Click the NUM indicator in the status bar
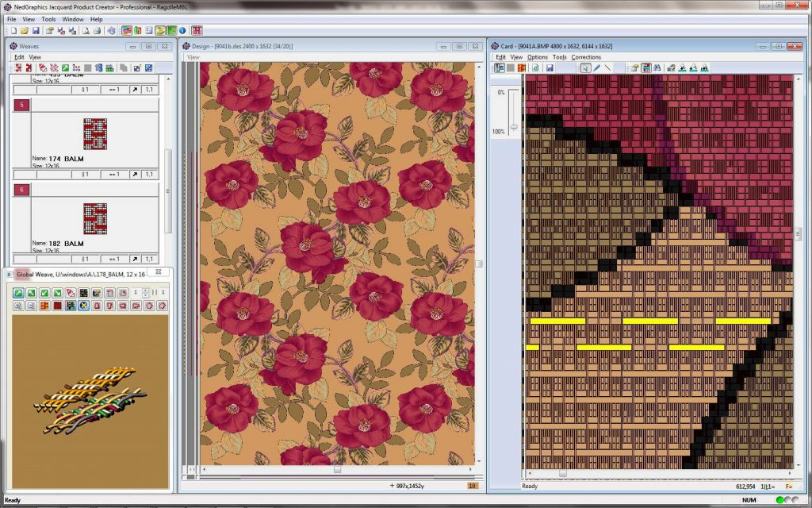 [x=749, y=500]
